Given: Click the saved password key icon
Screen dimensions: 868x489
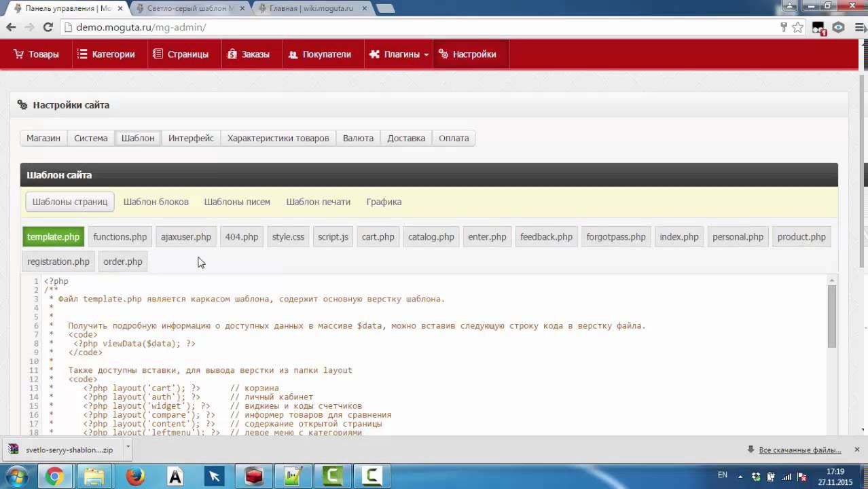Looking at the screenshot, I should click(784, 27).
